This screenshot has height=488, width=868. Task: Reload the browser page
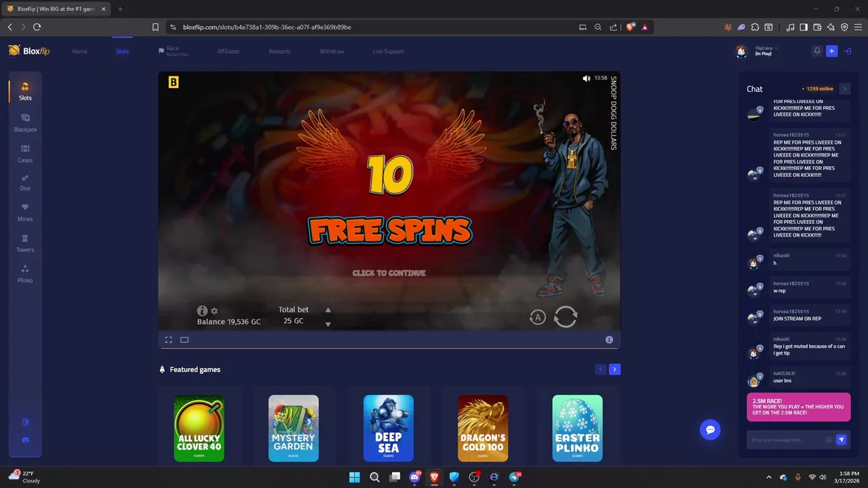(x=37, y=27)
